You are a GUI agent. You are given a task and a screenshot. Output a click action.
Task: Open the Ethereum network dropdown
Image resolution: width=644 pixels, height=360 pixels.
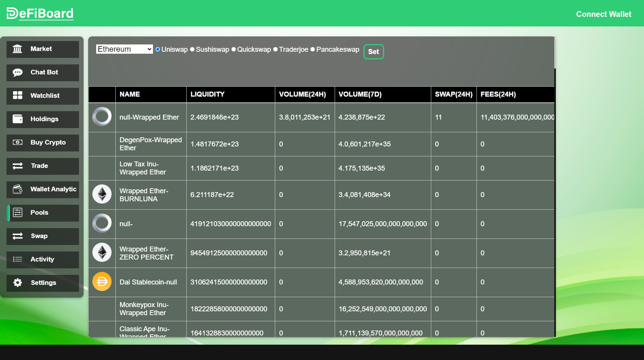click(125, 49)
